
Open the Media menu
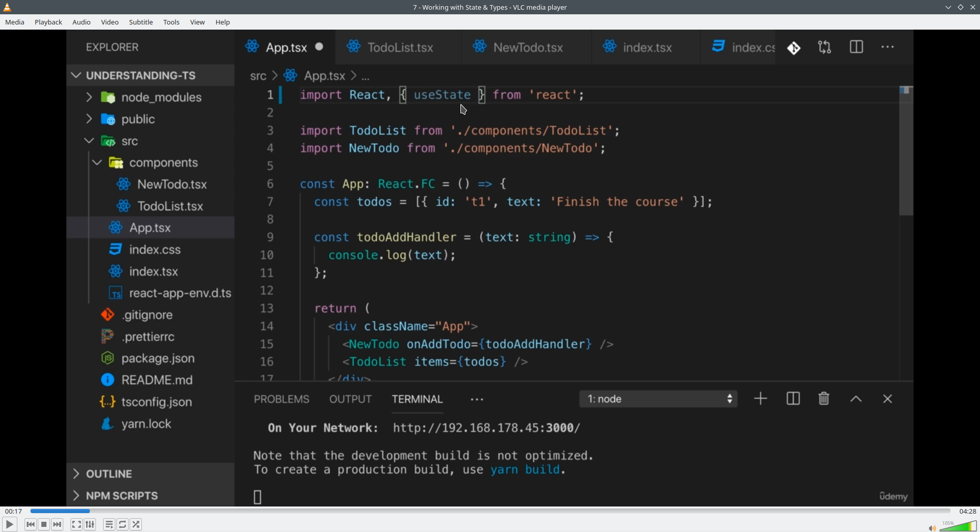click(15, 22)
